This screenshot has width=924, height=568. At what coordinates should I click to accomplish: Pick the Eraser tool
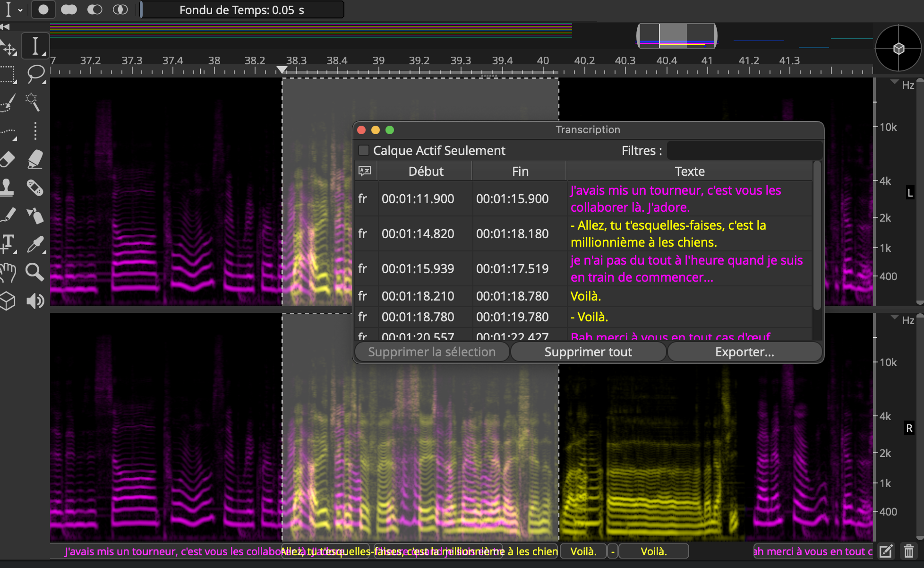coord(9,159)
